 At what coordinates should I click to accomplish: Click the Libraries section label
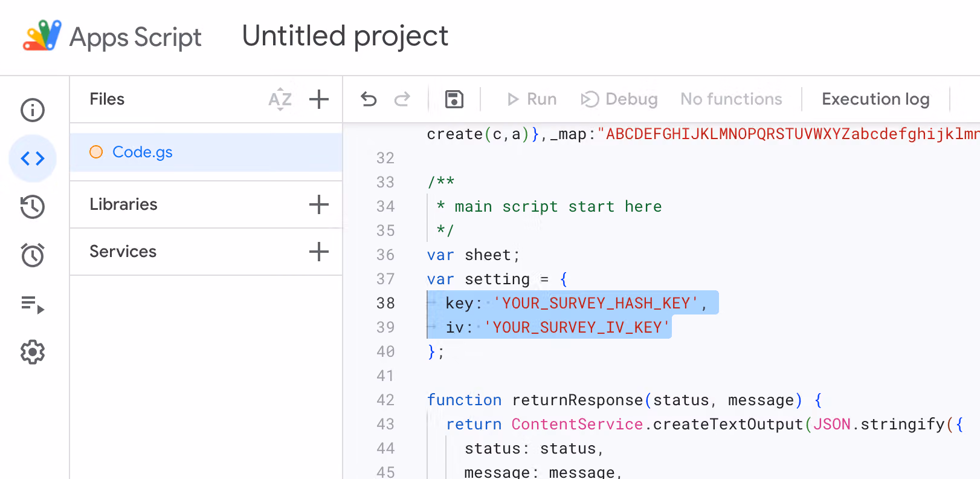tap(123, 204)
